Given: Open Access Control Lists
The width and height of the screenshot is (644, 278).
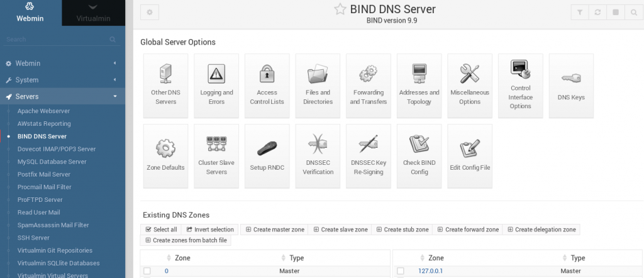Looking at the screenshot, I should [267, 86].
